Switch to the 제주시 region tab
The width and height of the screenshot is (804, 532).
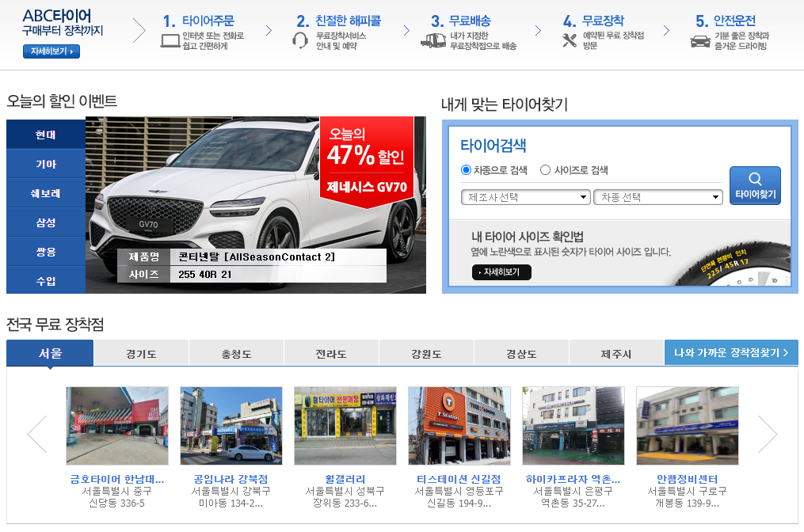tap(616, 354)
